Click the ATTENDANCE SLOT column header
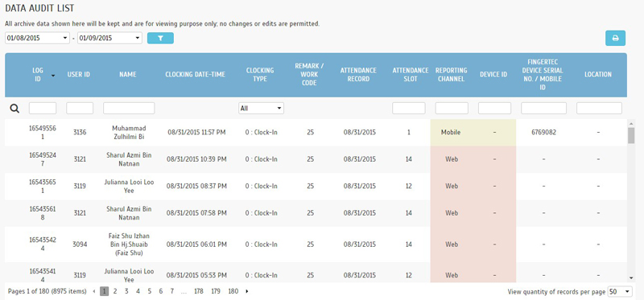The width and height of the screenshot is (644, 300). click(x=411, y=75)
